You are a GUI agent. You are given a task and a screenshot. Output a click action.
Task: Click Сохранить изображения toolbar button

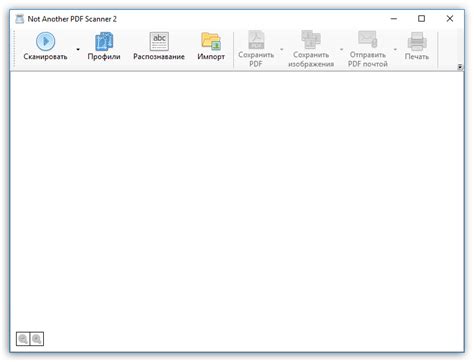coord(311,49)
